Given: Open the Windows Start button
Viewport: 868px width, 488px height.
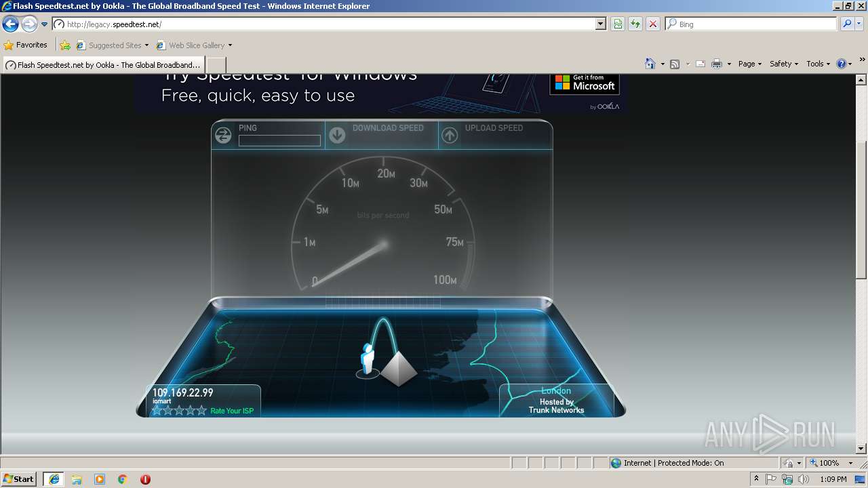Looking at the screenshot, I should coord(19,479).
